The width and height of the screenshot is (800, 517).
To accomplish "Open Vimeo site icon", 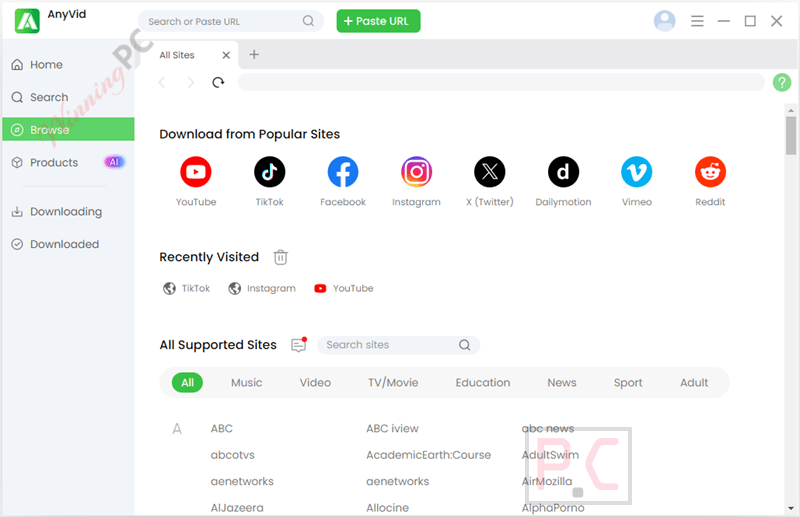I will coord(637,172).
